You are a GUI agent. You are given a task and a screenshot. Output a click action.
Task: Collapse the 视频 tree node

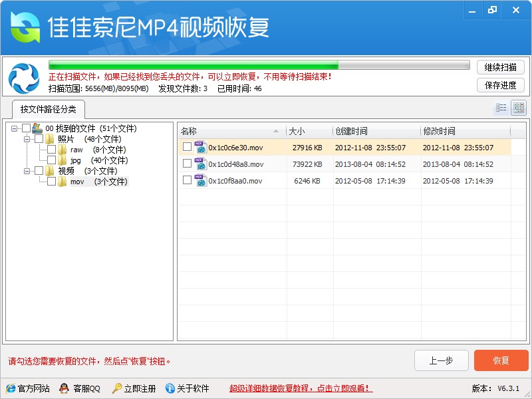click(27, 171)
